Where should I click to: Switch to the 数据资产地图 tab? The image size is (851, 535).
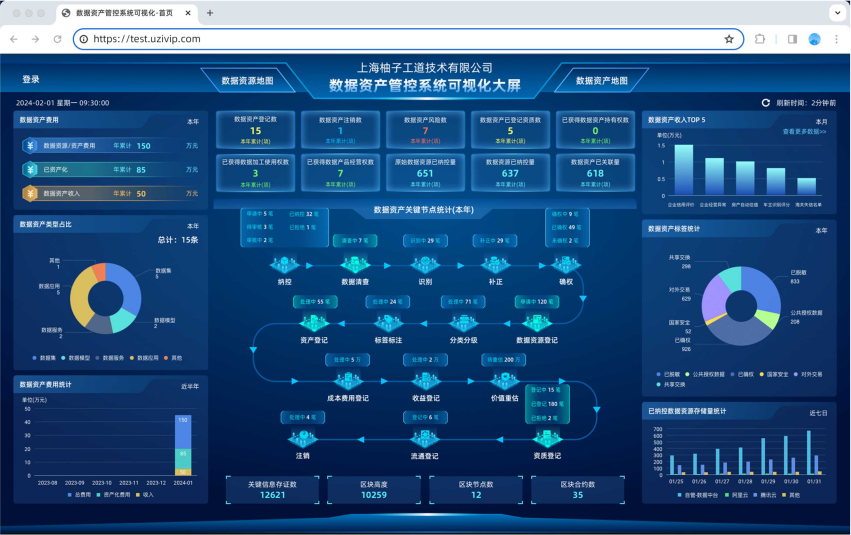603,80
